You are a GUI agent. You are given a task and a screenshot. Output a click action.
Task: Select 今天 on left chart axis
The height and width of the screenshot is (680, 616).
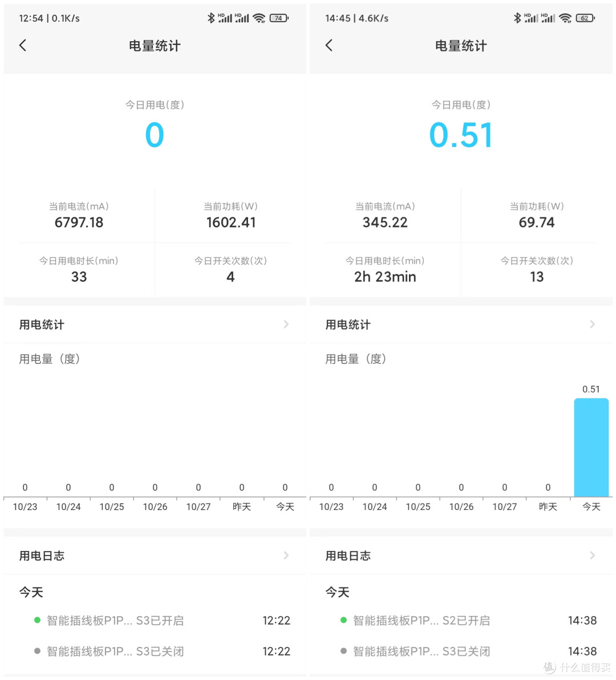[x=285, y=507]
